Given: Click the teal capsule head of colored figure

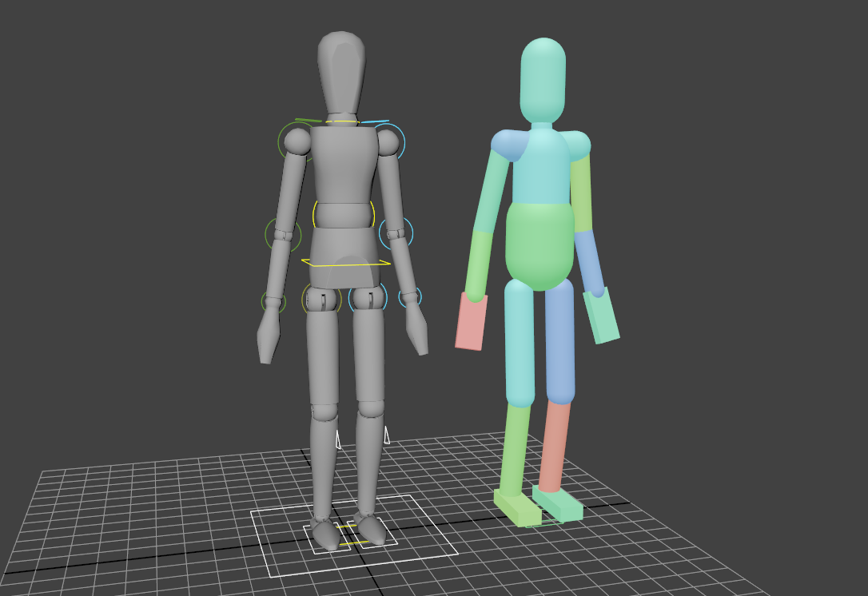Looking at the screenshot, I should [543, 80].
